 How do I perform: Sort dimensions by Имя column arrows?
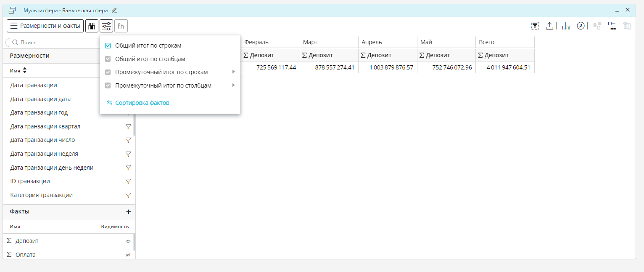tap(24, 71)
